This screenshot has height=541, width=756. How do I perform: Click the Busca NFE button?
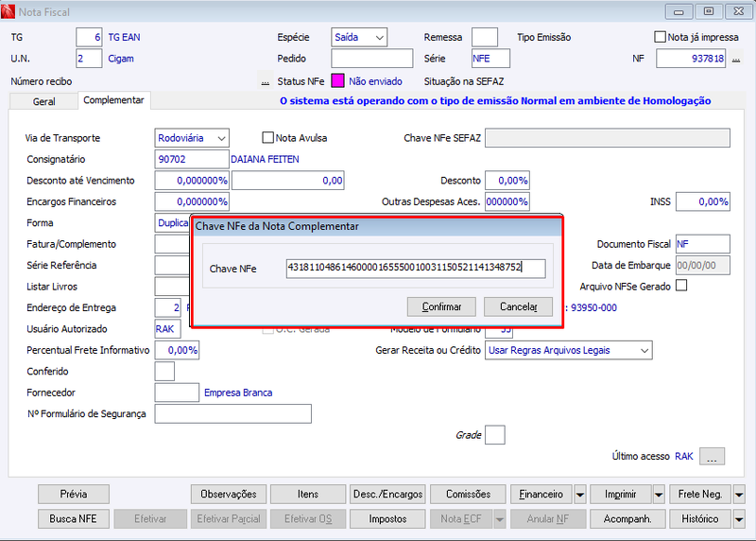click(x=74, y=519)
